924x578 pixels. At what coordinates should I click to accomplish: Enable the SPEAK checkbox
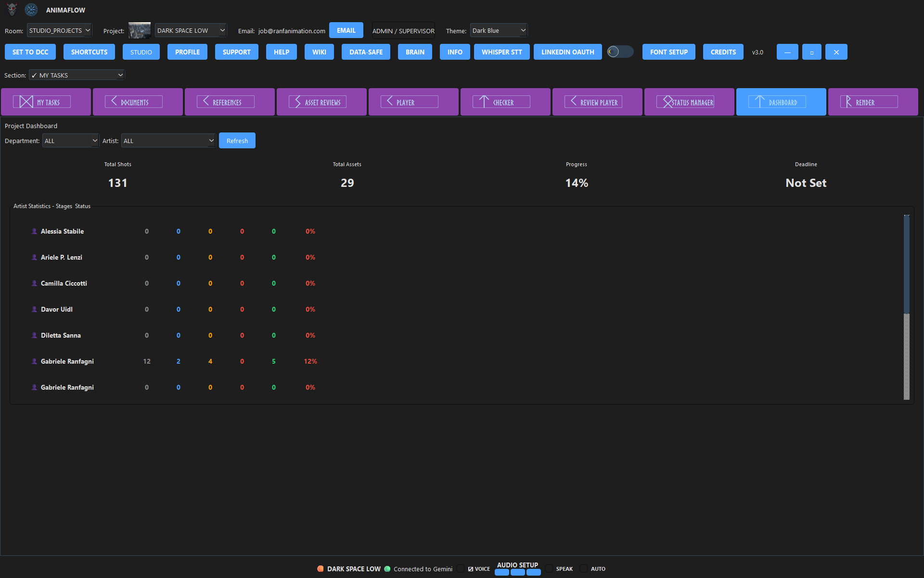(549, 569)
